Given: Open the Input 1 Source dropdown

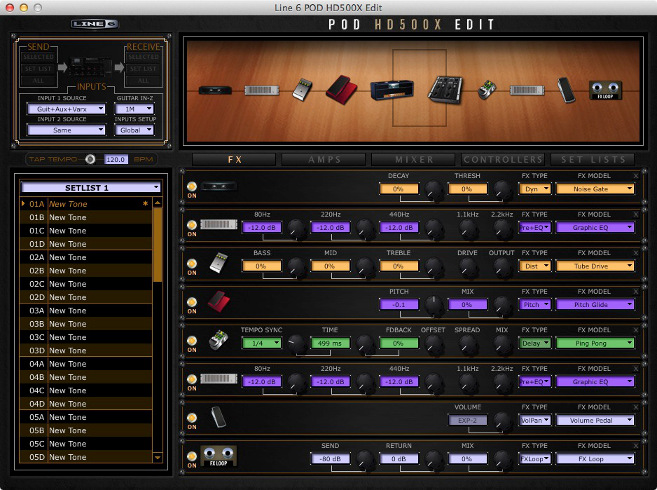Looking at the screenshot, I should (x=66, y=109).
